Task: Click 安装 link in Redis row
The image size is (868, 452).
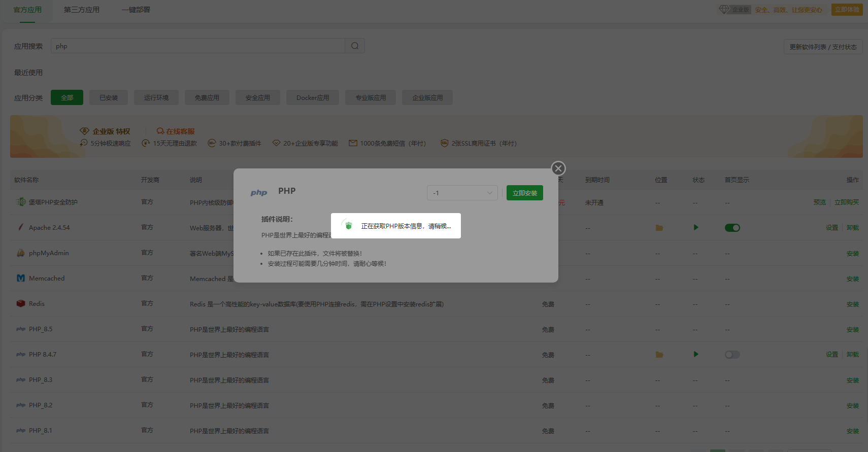Action: (x=853, y=304)
